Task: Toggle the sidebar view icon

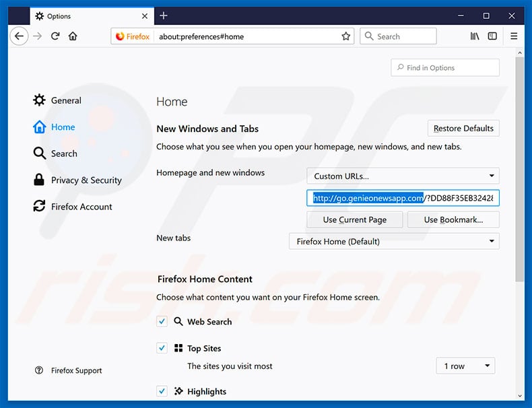Action: click(492, 36)
